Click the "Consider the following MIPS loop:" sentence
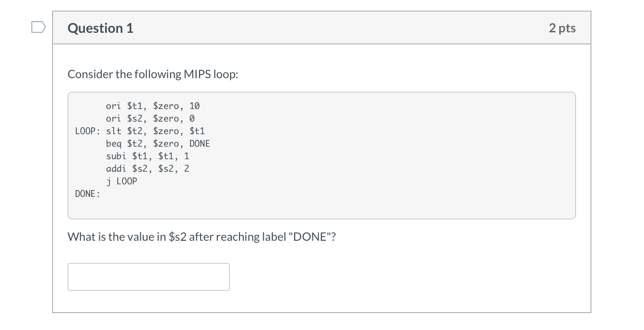 click(x=153, y=74)
